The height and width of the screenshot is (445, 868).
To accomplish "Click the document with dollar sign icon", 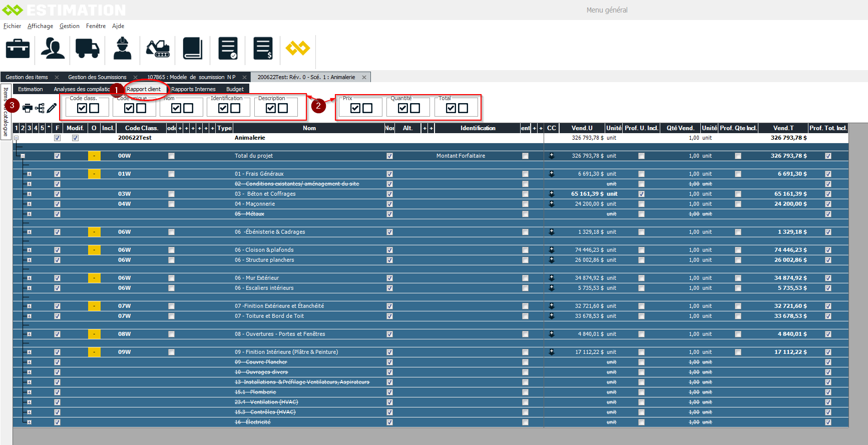I will (263, 49).
